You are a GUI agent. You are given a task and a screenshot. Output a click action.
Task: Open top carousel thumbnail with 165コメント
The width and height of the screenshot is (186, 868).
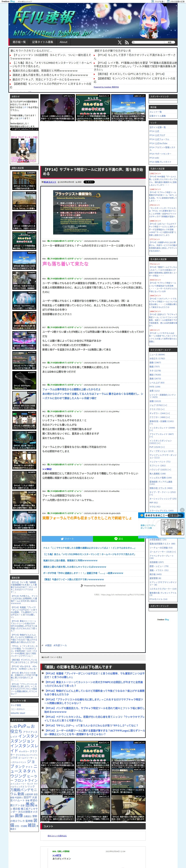click(128, 107)
